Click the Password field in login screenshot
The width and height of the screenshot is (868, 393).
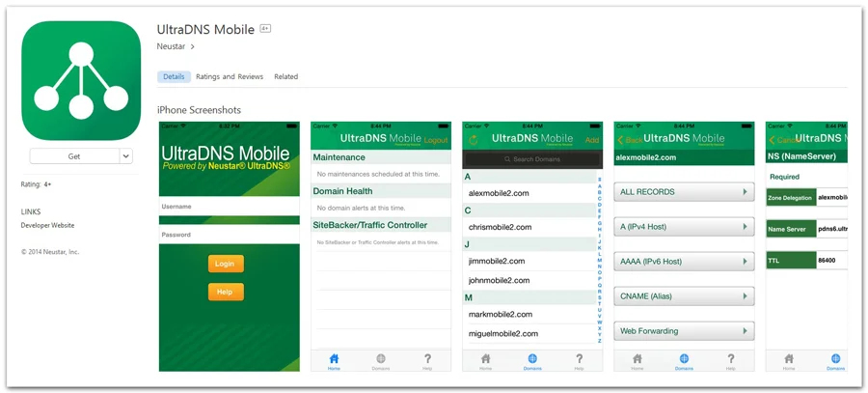pyautogui.click(x=230, y=235)
